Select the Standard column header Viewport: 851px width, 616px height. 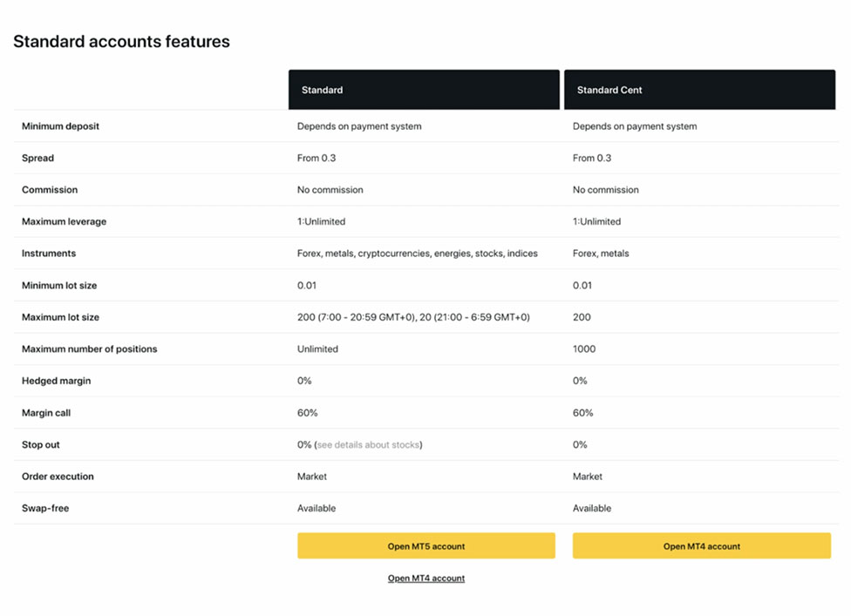pos(424,90)
